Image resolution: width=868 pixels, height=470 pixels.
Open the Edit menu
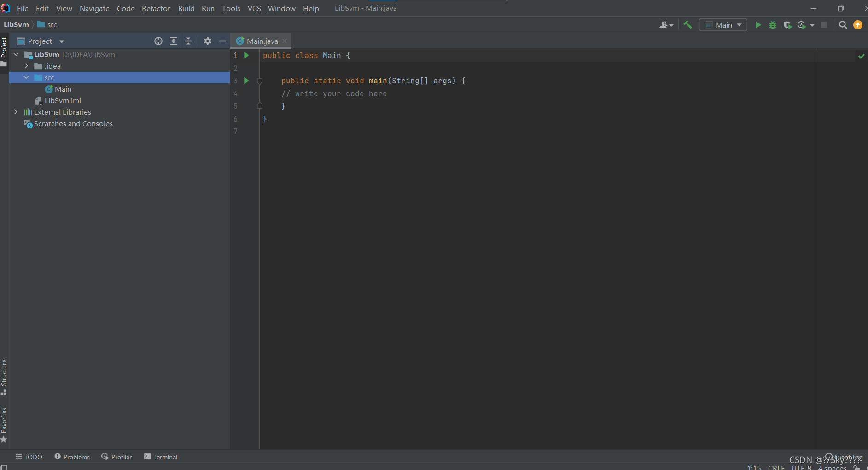42,8
